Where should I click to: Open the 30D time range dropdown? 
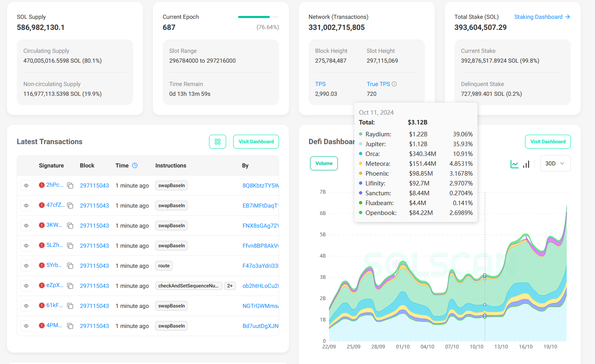(x=555, y=163)
